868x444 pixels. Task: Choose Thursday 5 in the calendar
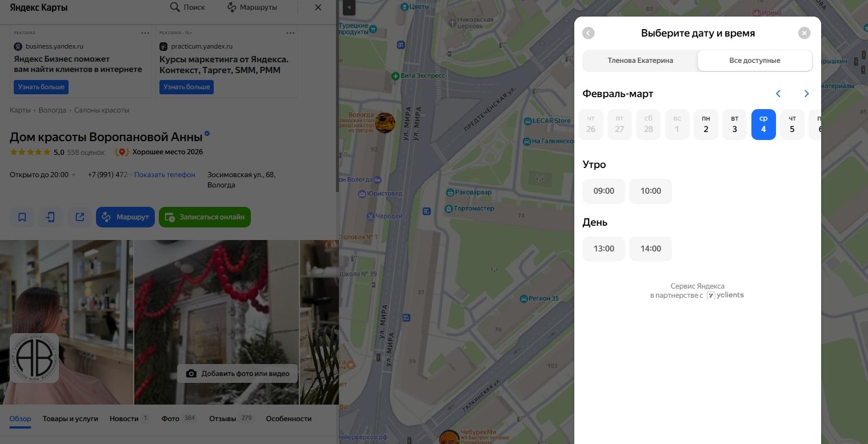tap(792, 125)
